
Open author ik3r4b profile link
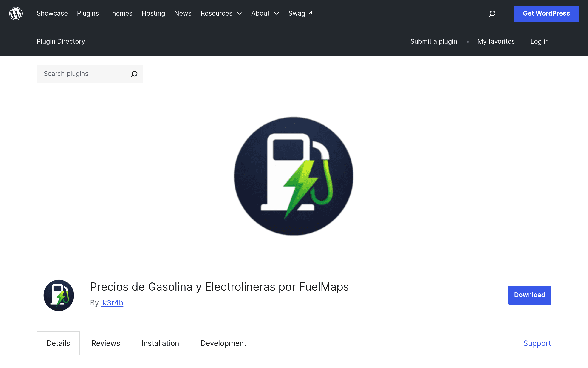coord(112,303)
